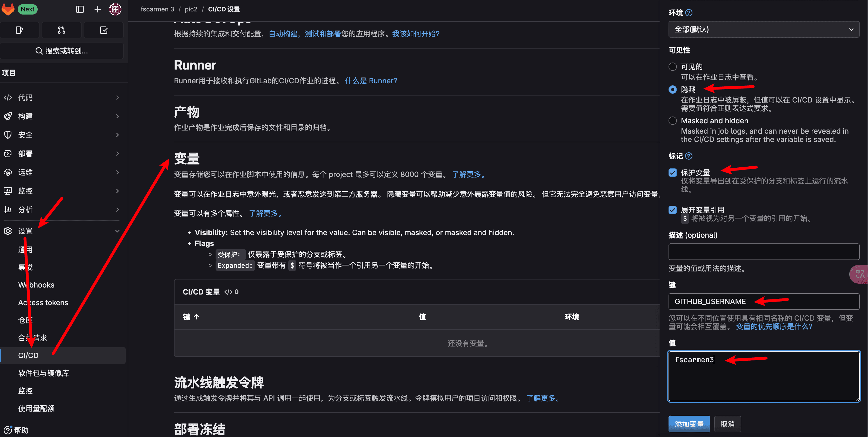Click the chart icon beside 分析
Screen dimensions: 868x437
click(x=8, y=210)
